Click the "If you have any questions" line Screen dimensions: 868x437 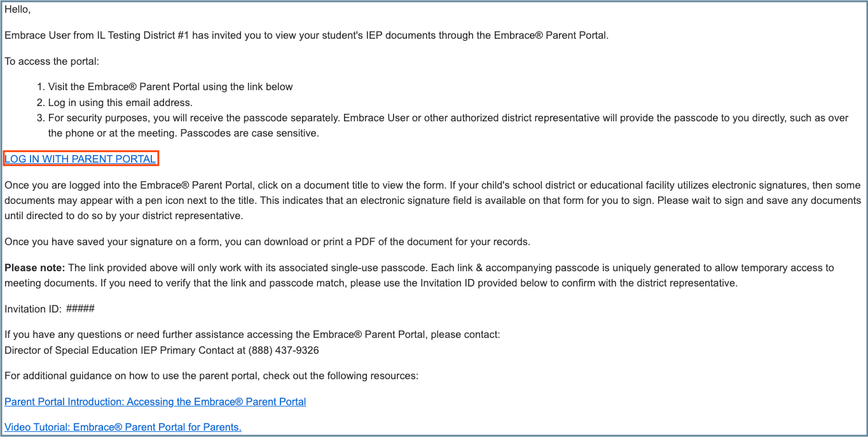click(252, 334)
